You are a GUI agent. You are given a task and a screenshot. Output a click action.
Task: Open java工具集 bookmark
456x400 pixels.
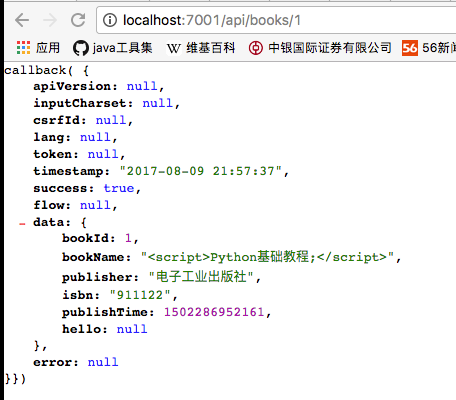point(122,48)
